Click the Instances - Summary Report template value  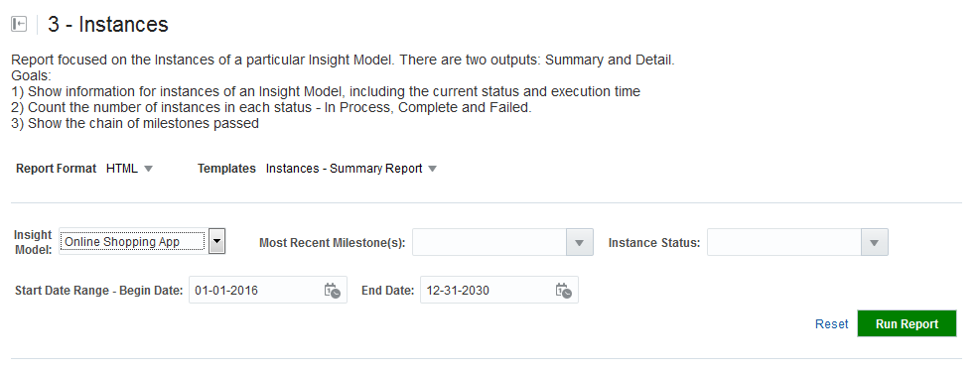[x=345, y=169]
